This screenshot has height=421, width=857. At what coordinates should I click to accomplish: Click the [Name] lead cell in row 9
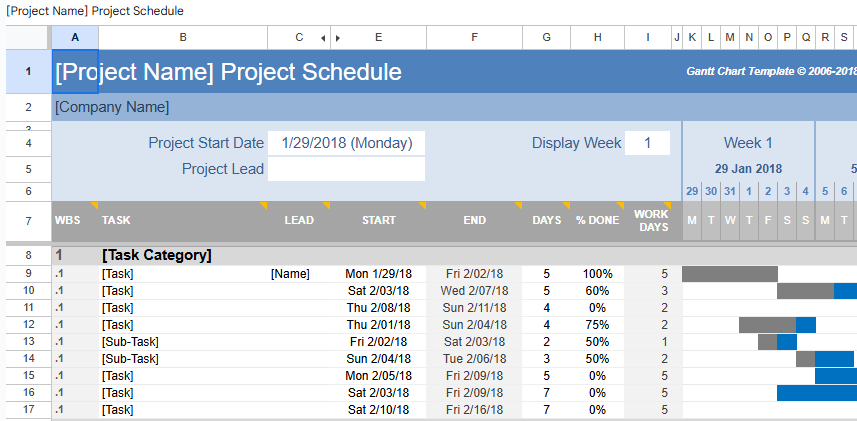[290, 273]
